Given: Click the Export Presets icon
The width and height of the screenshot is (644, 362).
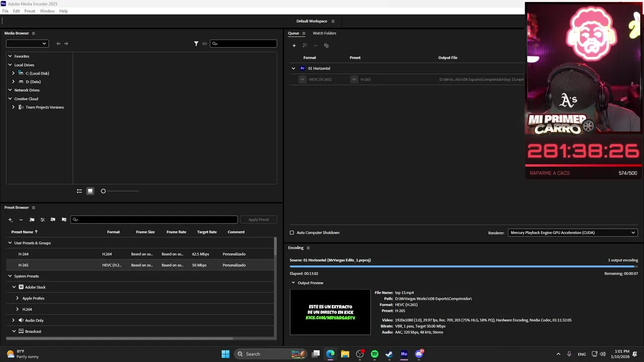Looking at the screenshot, I should pyautogui.click(x=64, y=220).
